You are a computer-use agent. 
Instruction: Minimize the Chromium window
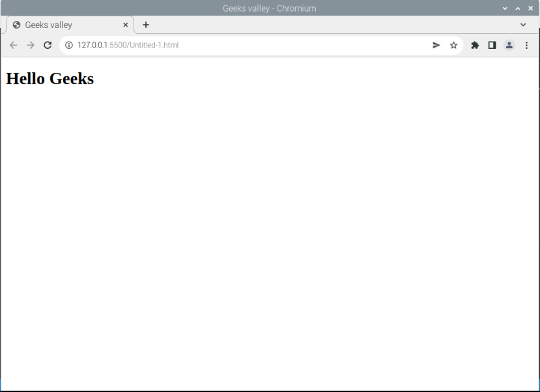point(505,8)
